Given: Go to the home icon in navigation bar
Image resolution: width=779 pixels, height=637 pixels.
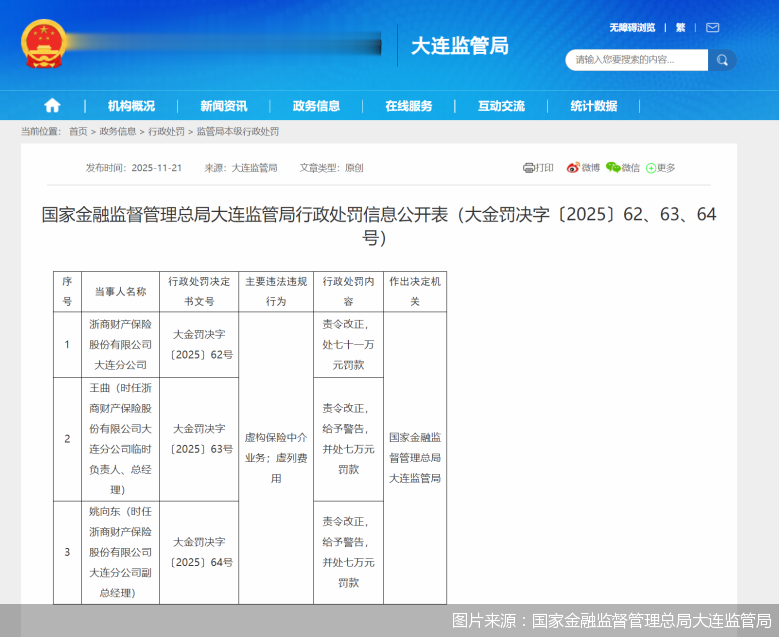Looking at the screenshot, I should [52, 105].
